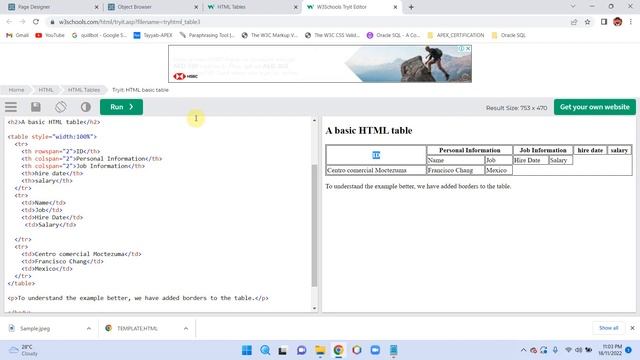Click the Francisco Chang table cell
Screen dimensions: 640x360
pos(455,170)
